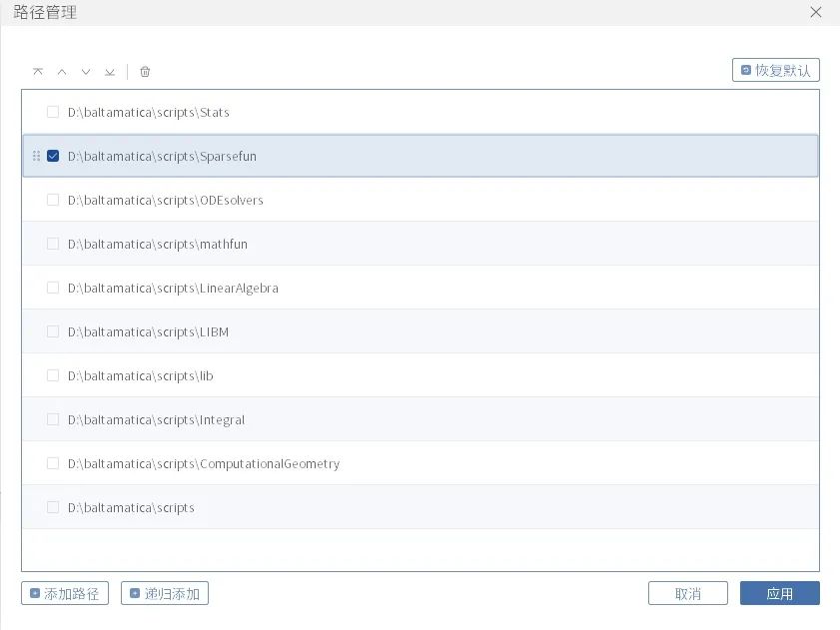This screenshot has height=630, width=840.
Task: Tick the LinearAlgebra path checkbox
Action: (x=53, y=288)
